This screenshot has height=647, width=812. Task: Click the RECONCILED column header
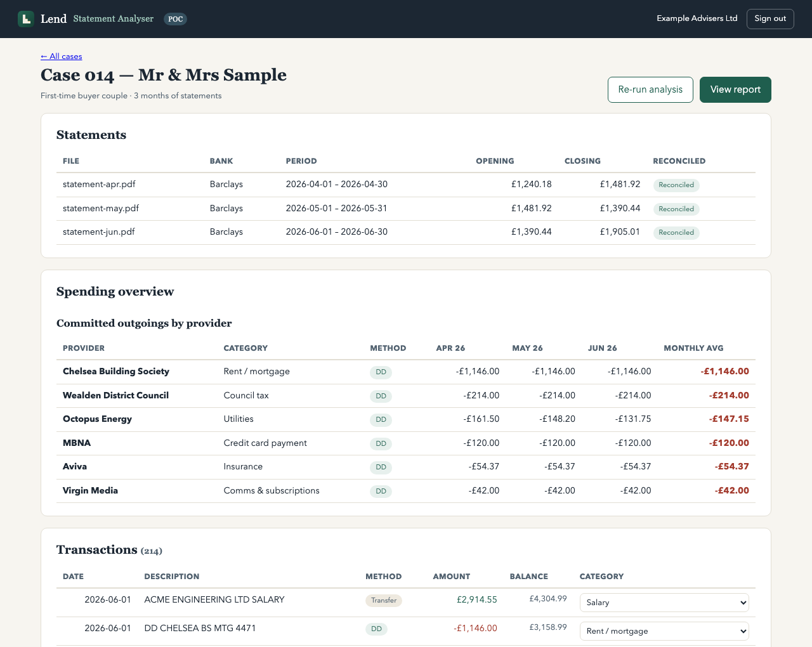pyautogui.click(x=679, y=161)
